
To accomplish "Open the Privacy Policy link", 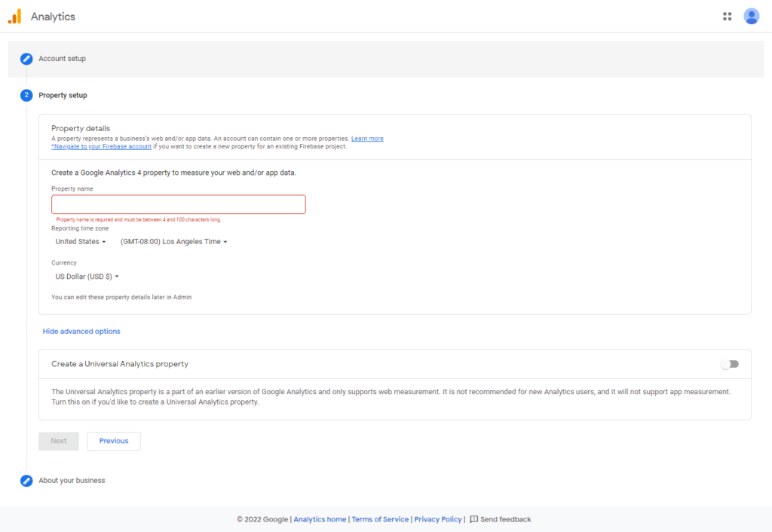I will click(x=438, y=519).
